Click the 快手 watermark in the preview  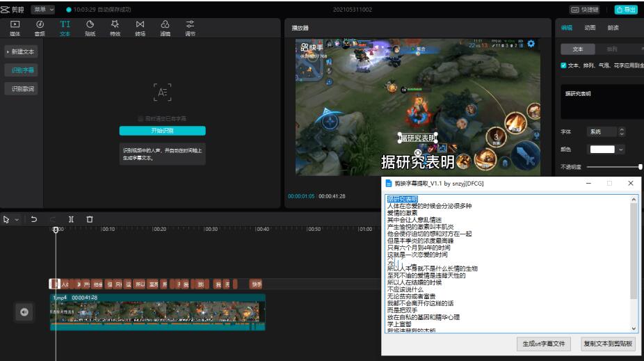pyautogui.click(x=312, y=47)
